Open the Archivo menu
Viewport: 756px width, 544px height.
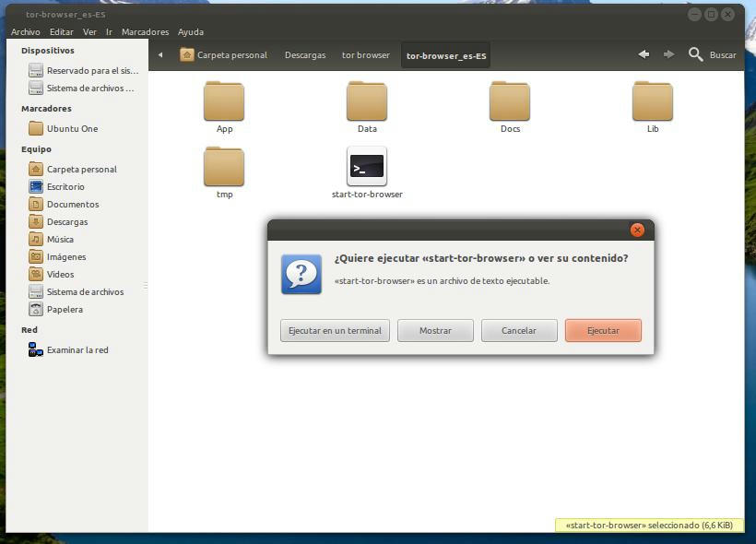coord(26,32)
